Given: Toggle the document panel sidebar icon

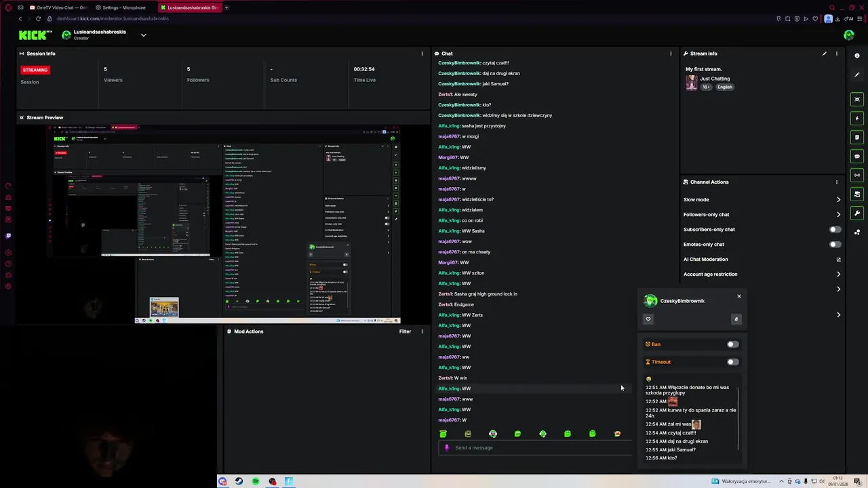Looking at the screenshot, I should (857, 138).
